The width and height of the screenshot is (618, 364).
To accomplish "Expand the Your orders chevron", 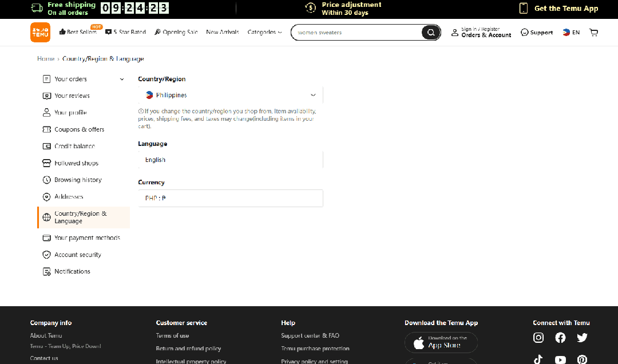I will pos(122,80).
